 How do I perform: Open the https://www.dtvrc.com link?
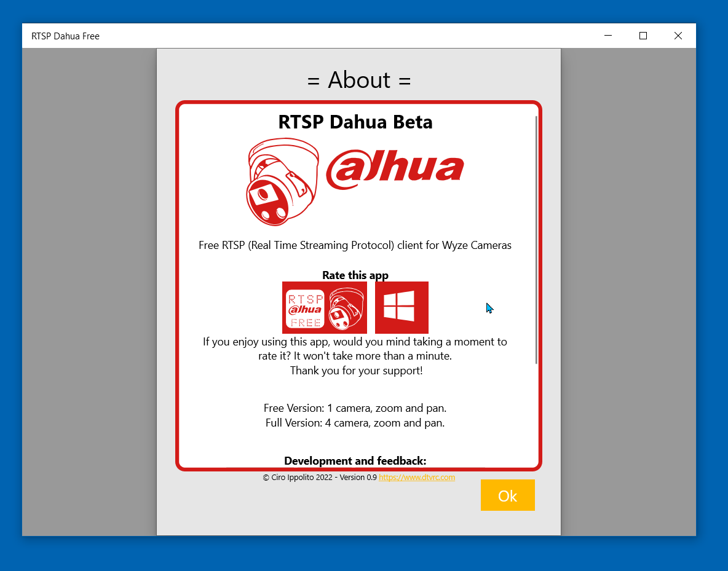point(417,477)
